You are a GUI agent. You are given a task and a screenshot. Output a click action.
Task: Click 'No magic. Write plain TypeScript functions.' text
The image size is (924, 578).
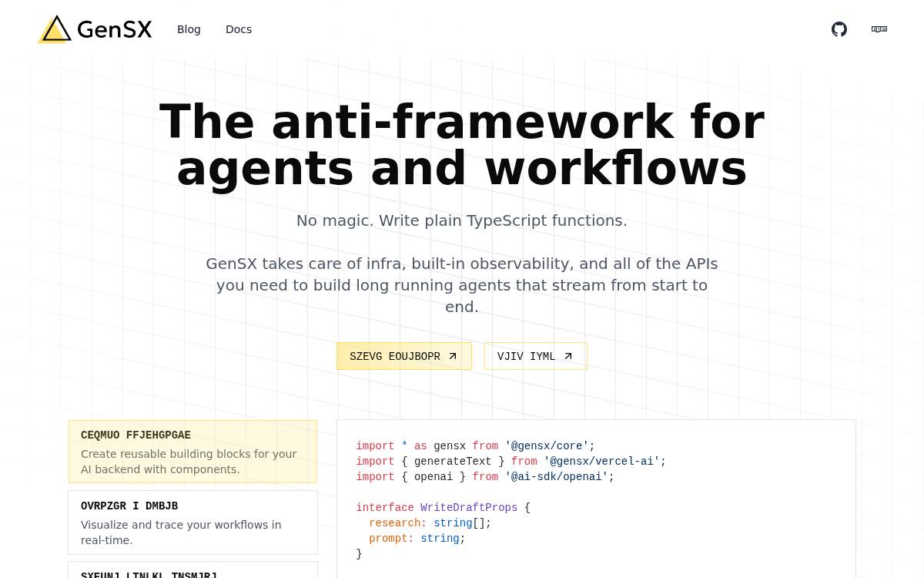click(462, 220)
